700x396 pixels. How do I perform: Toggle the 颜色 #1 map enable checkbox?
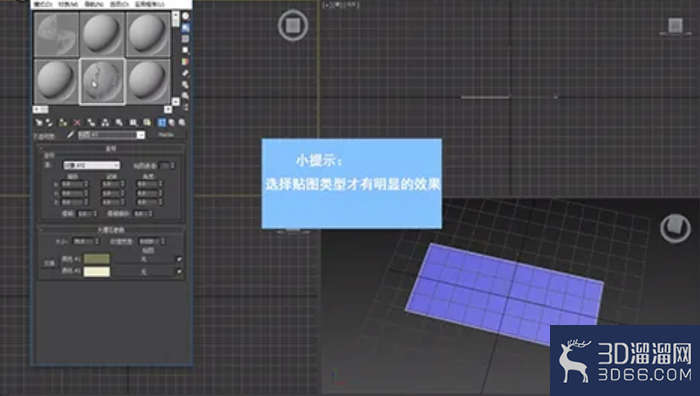pyautogui.click(x=179, y=259)
